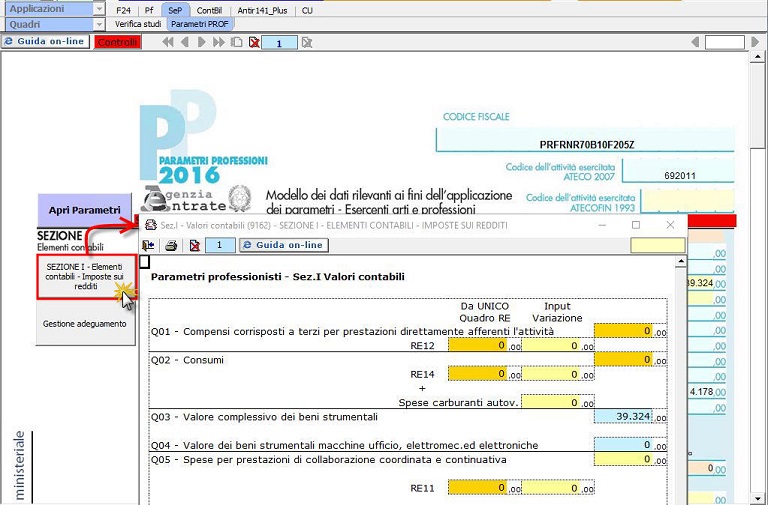Click the printer icon in Sez.I window
The height and width of the screenshot is (505, 768).
point(171,245)
